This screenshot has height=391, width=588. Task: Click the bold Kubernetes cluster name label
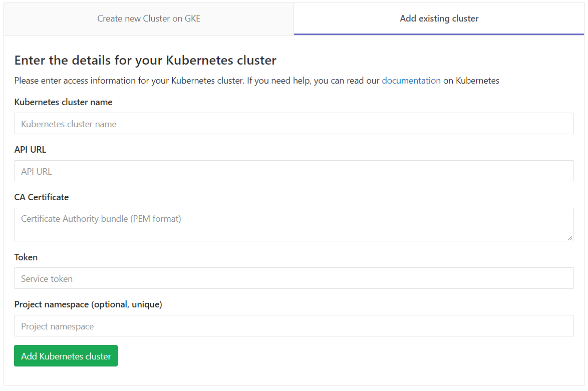pyautogui.click(x=63, y=102)
